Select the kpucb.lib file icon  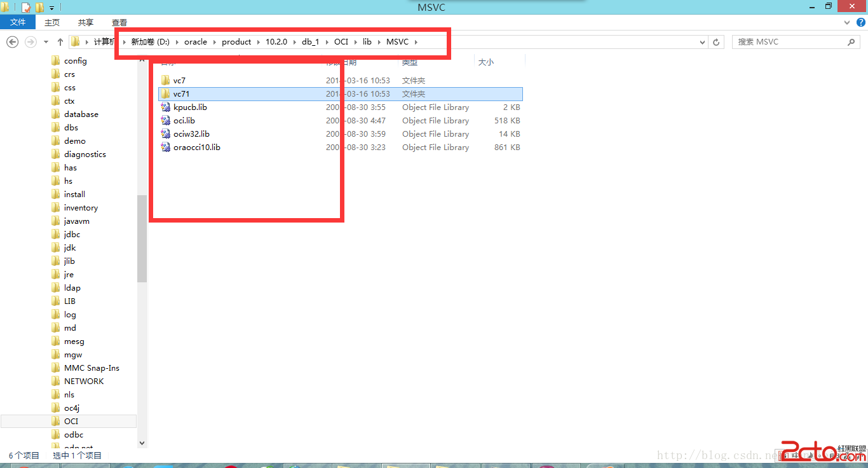click(166, 107)
